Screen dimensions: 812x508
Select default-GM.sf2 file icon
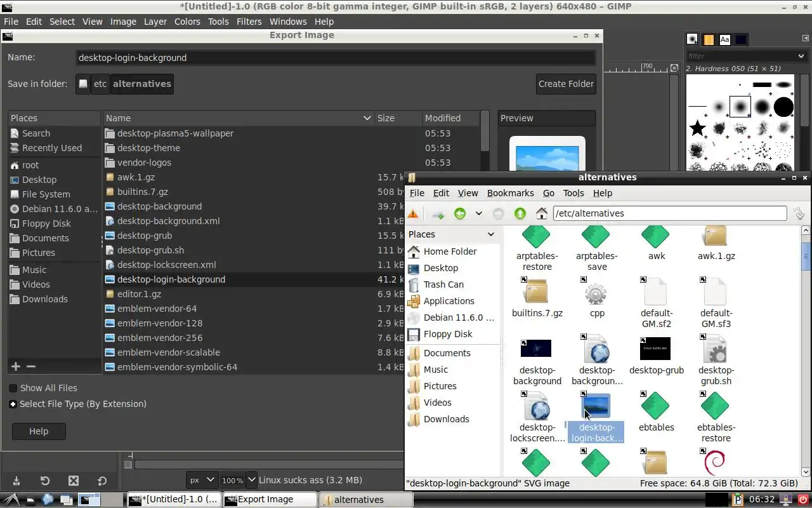coord(655,293)
